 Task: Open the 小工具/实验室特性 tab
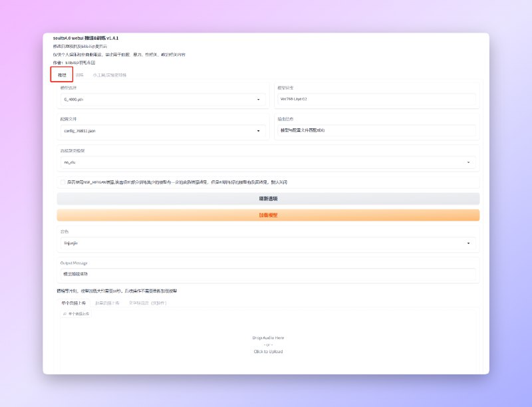point(110,75)
